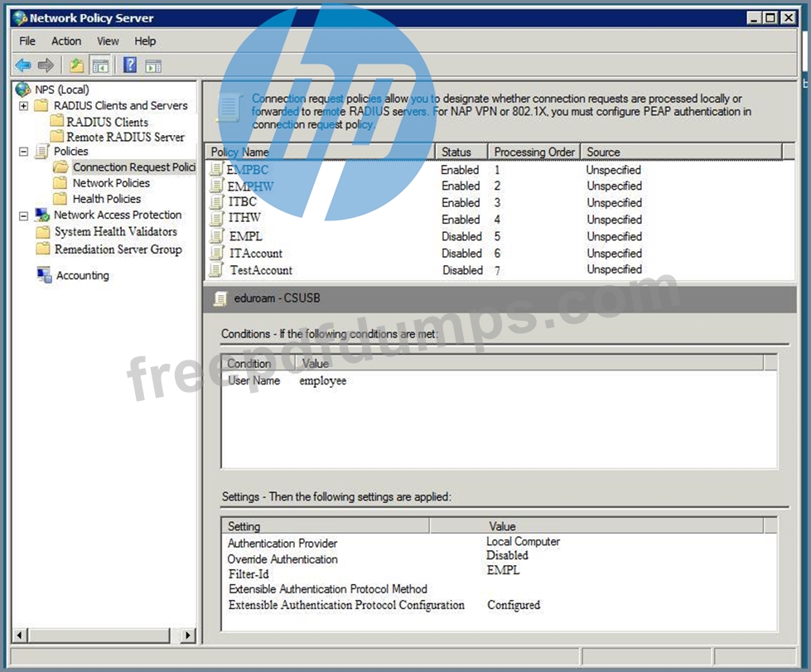The height and width of the screenshot is (672, 811).
Task: Toggle the Show/Hide Console Tree toolbar icon
Action: pyautogui.click(x=100, y=65)
